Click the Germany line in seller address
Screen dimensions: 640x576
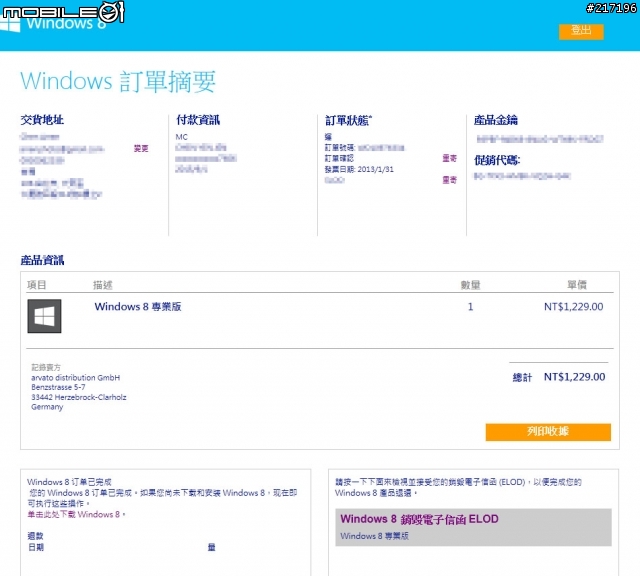[47, 407]
